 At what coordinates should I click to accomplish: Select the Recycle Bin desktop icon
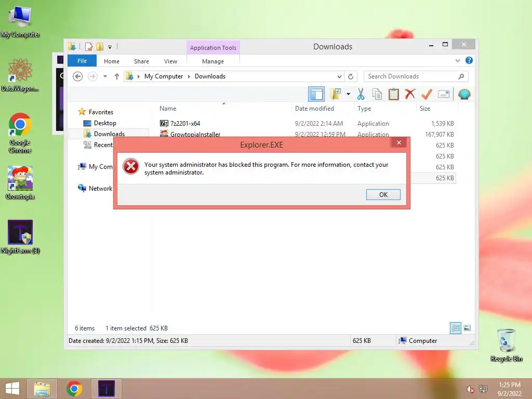(506, 345)
